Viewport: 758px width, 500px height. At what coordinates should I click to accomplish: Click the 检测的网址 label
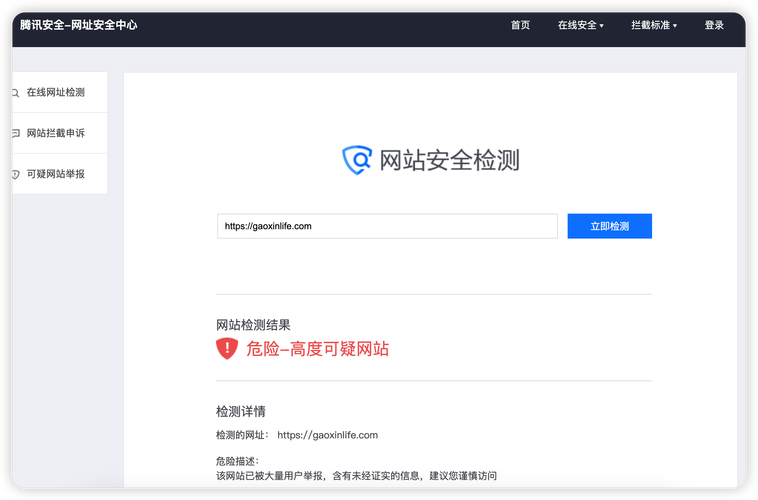click(242, 435)
